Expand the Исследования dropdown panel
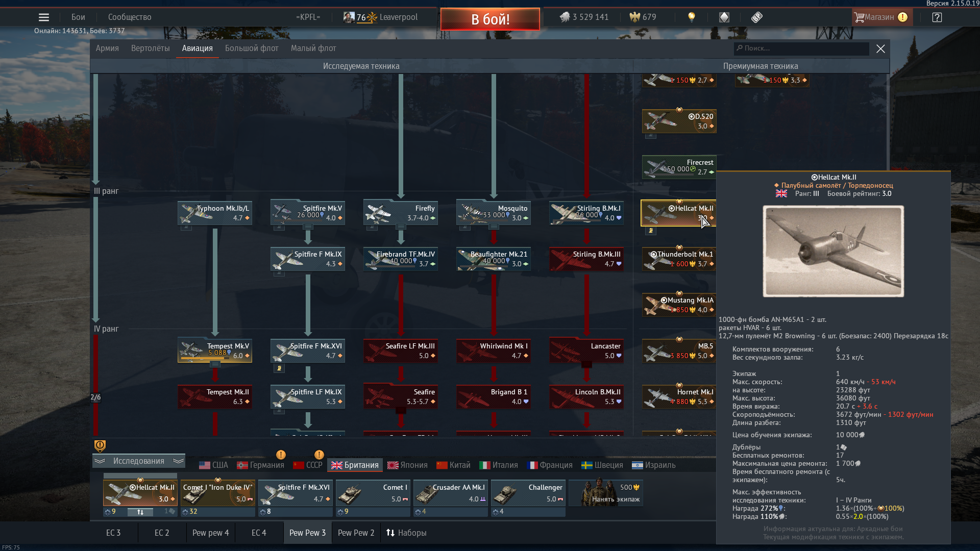Screen dimensions: 980x551 139,461
